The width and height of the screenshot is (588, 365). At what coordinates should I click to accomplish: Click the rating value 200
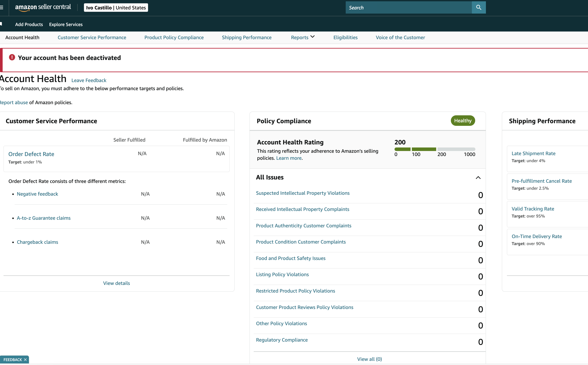pyautogui.click(x=400, y=142)
